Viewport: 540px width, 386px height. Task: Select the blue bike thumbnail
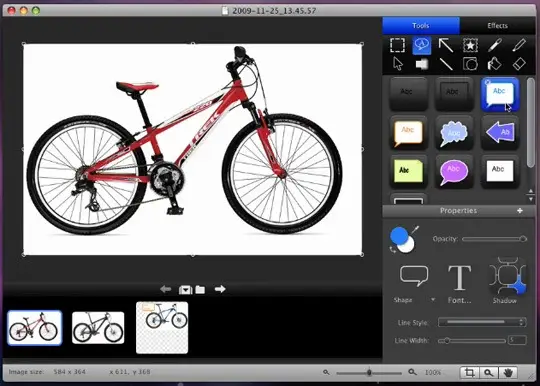pyautogui.click(x=162, y=327)
